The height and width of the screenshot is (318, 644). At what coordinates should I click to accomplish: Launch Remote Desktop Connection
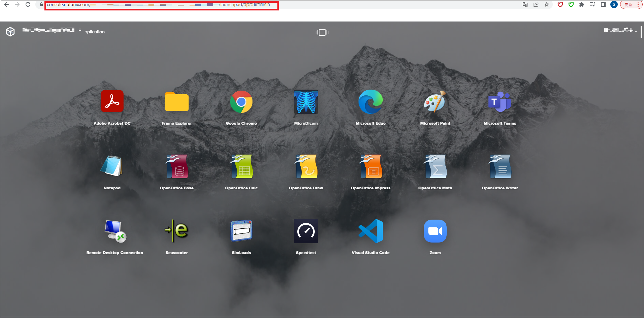[115, 231]
